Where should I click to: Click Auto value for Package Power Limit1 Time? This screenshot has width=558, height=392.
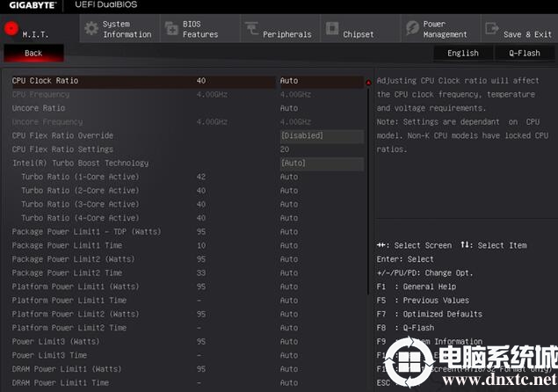289,245
